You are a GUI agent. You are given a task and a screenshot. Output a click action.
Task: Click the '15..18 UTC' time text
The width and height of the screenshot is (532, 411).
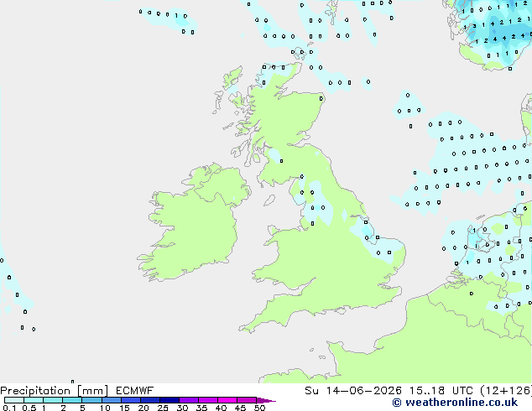(441, 391)
